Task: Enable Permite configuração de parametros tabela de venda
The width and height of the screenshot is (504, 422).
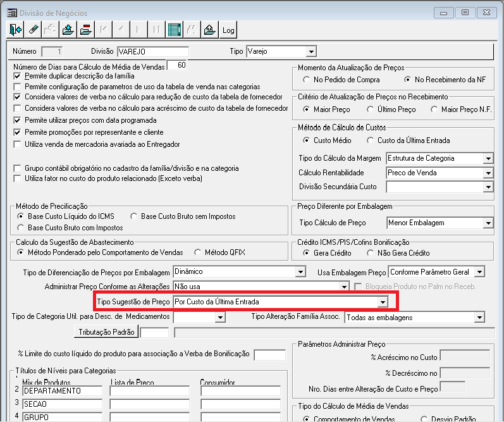Action: click(x=17, y=87)
